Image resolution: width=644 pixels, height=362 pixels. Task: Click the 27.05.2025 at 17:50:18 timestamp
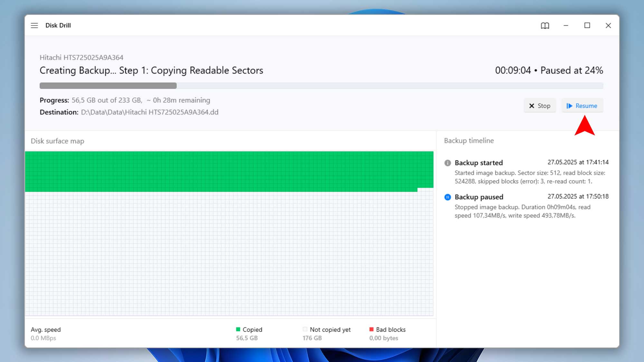click(578, 196)
